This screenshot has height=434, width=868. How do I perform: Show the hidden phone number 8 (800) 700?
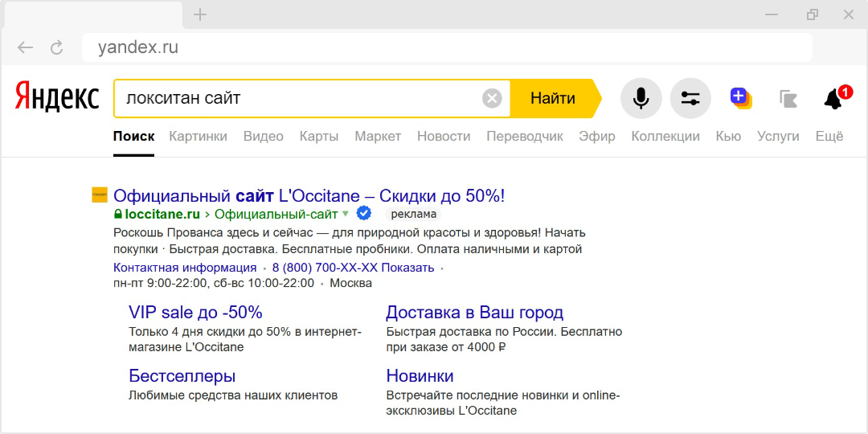[353, 268]
